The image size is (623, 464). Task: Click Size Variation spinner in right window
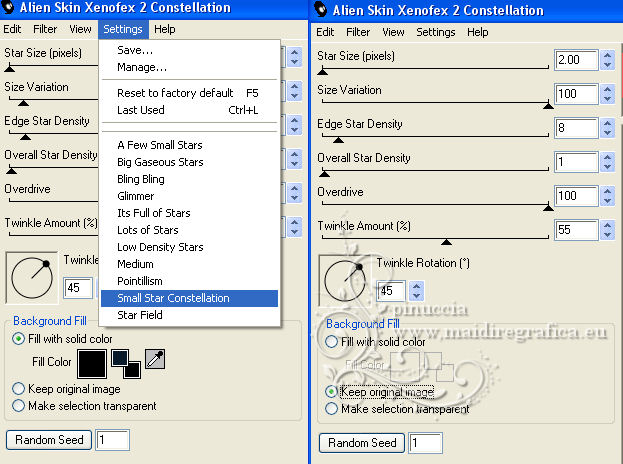(608, 94)
